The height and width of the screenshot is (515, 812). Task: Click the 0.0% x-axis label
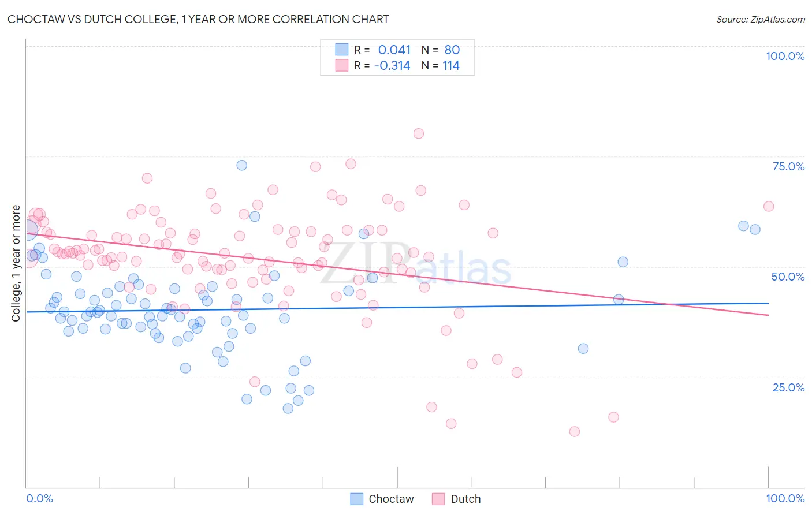click(x=39, y=498)
